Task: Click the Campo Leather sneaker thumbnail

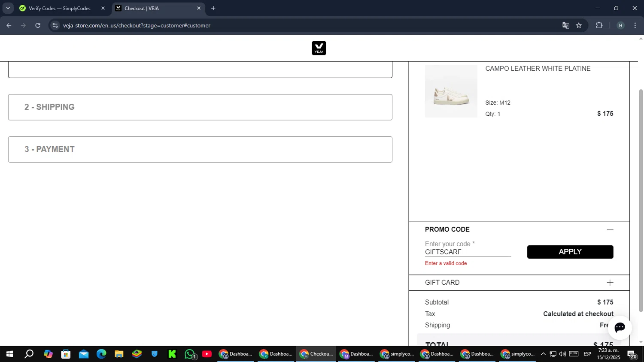Action: point(451,91)
